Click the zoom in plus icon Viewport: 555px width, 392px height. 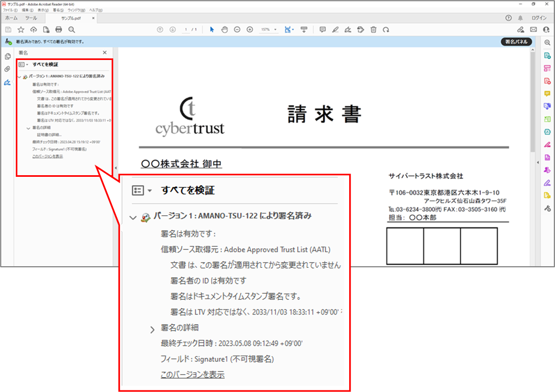click(250, 29)
